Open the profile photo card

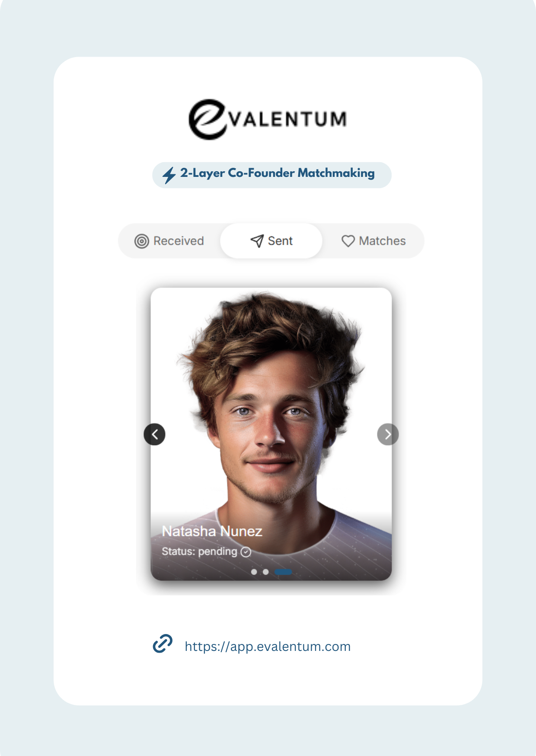tap(271, 434)
